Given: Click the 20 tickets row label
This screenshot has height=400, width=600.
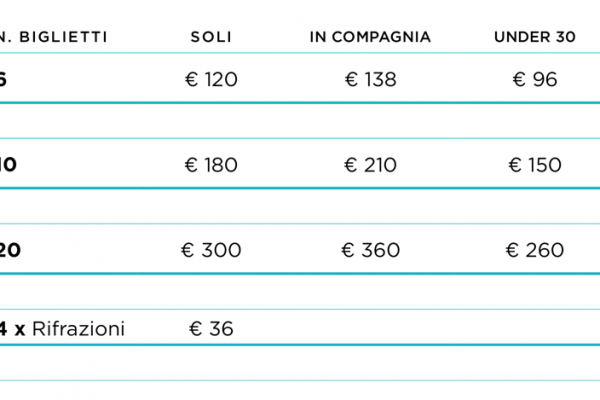Looking at the screenshot, I should (x=10, y=250).
